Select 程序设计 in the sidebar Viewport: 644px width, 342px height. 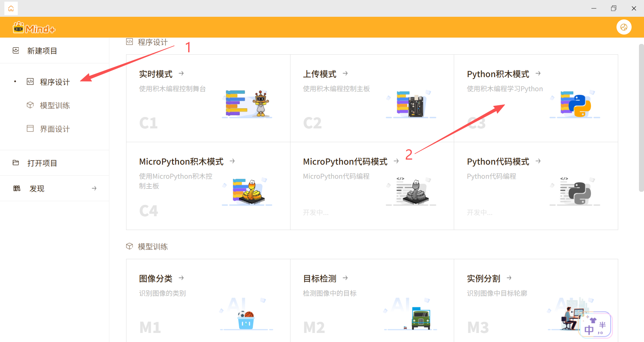pos(55,82)
